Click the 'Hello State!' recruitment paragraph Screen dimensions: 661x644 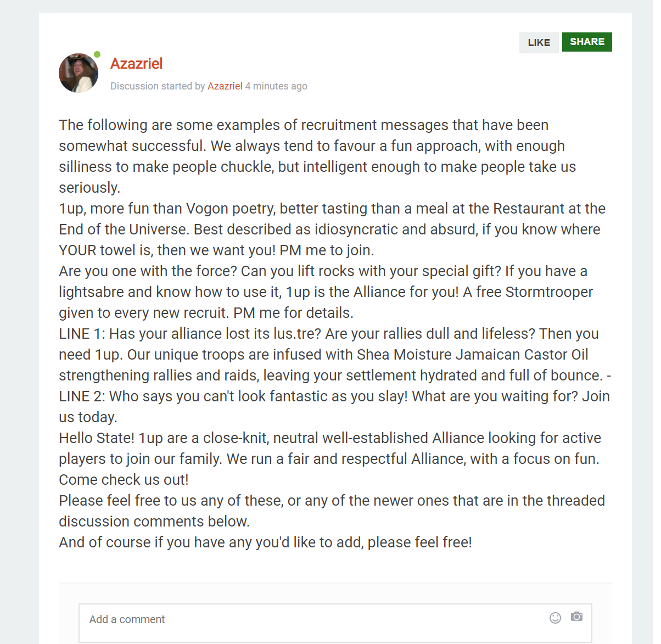pos(329,449)
